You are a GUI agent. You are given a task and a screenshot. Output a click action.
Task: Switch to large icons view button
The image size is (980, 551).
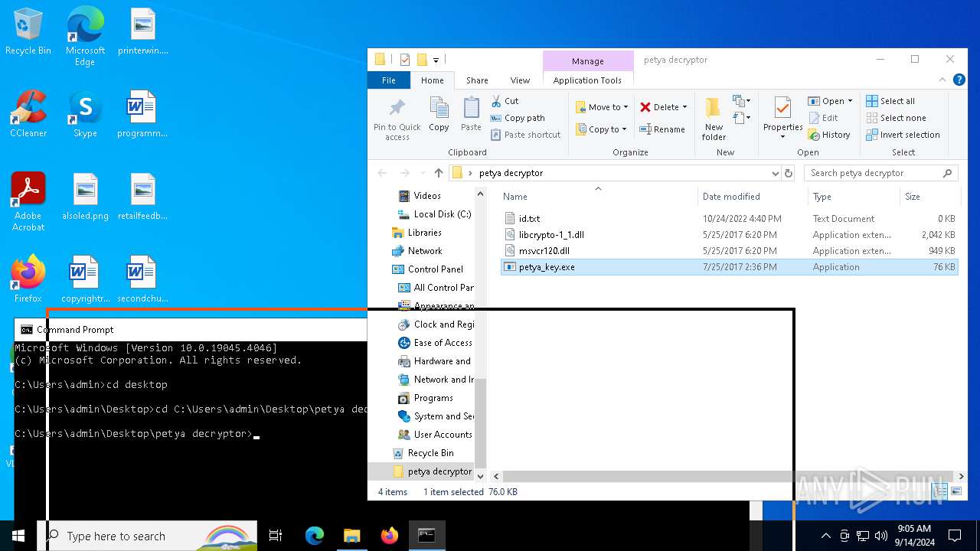point(955,491)
